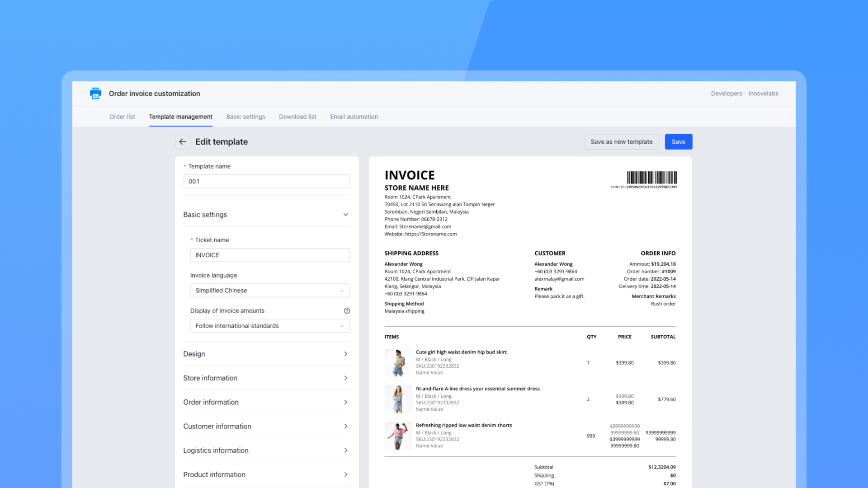This screenshot has height=488, width=868.
Task: Expand the Logistics information section
Action: tap(266, 450)
